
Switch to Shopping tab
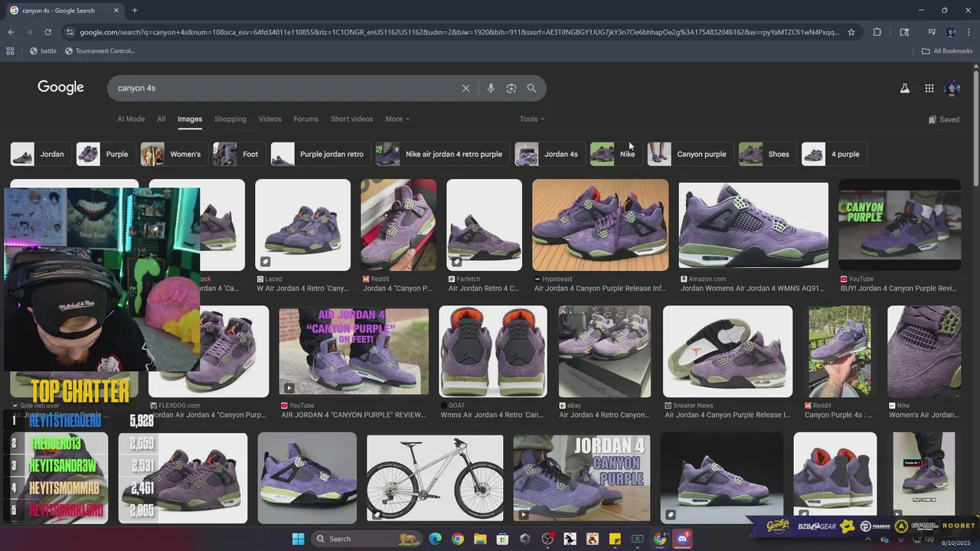click(230, 119)
